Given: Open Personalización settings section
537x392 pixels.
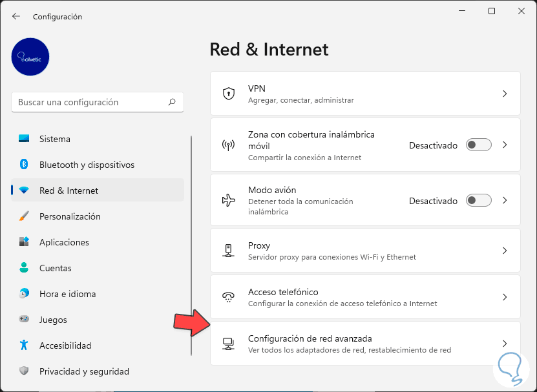Looking at the screenshot, I should pos(70,216).
